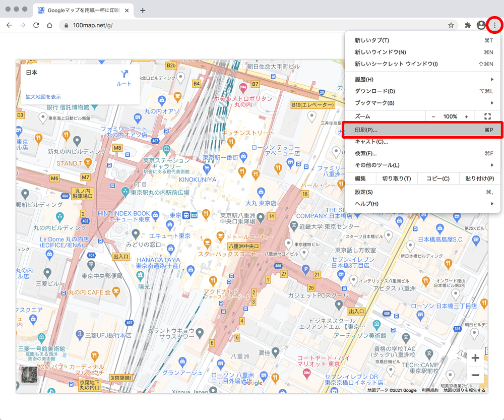Click 日本橋高島屋S.C shopping pin

point(439,228)
